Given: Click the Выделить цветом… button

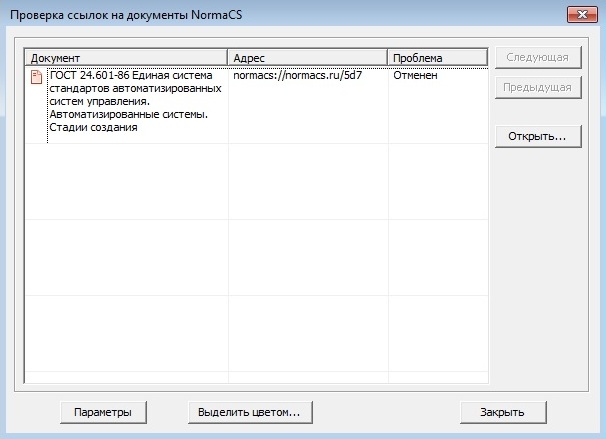Looking at the screenshot, I should pyautogui.click(x=250, y=412).
